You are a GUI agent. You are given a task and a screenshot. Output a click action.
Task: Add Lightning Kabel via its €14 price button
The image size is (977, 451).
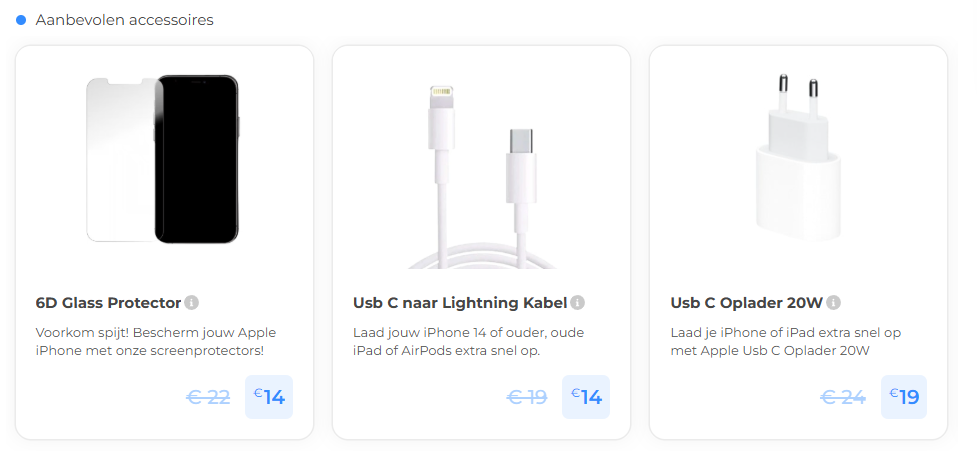pyautogui.click(x=586, y=397)
